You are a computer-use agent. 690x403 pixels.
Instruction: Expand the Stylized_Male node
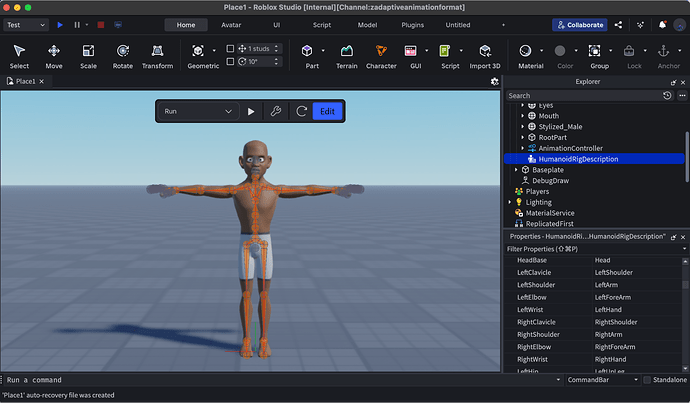tap(522, 127)
